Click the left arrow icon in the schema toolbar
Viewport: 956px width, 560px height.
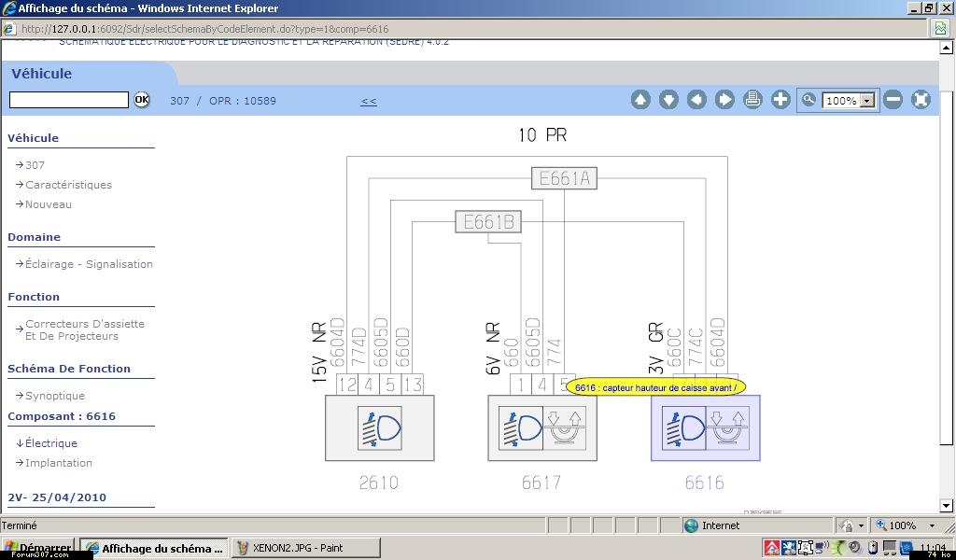click(x=696, y=99)
